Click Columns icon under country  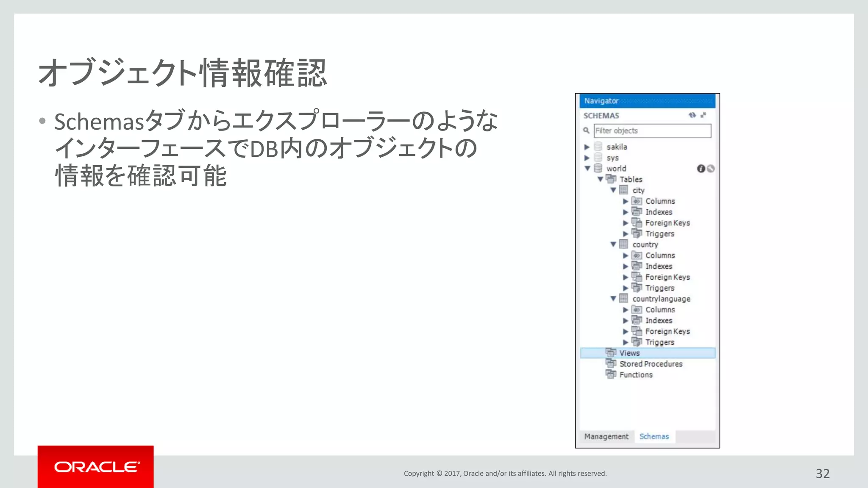[x=637, y=255]
